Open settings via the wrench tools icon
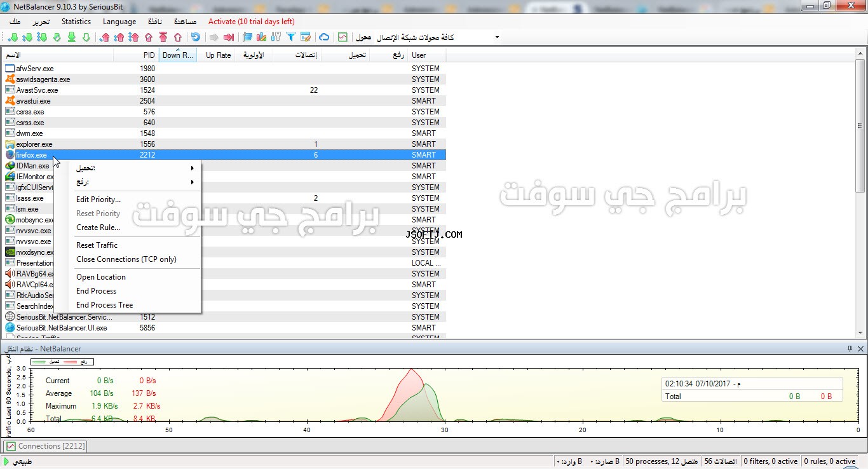The width and height of the screenshot is (868, 469). pos(276,37)
